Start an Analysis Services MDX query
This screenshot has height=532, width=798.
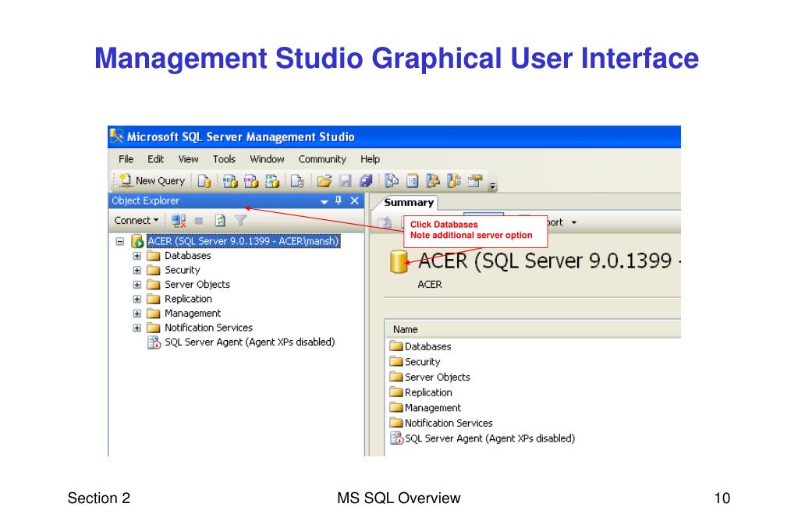(x=230, y=181)
